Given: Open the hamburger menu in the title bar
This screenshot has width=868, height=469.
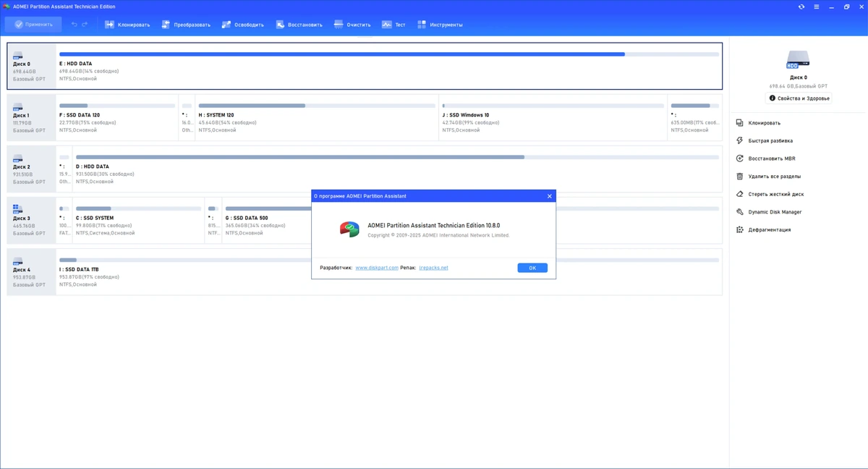Looking at the screenshot, I should [817, 7].
